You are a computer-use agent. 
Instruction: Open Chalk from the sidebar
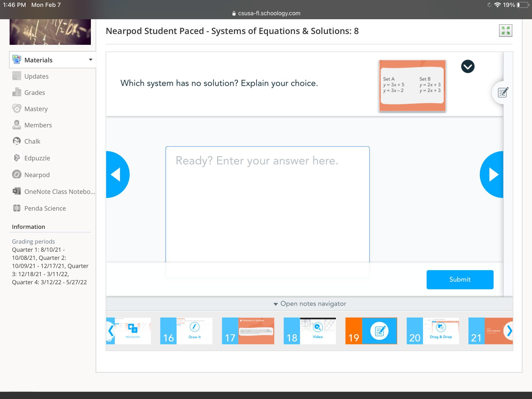(32, 141)
